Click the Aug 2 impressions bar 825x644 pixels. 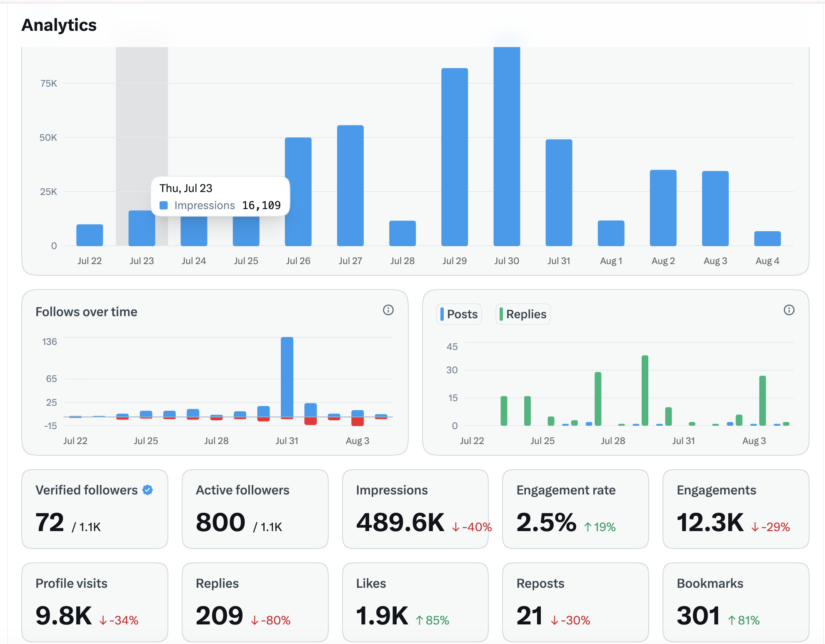[663, 208]
